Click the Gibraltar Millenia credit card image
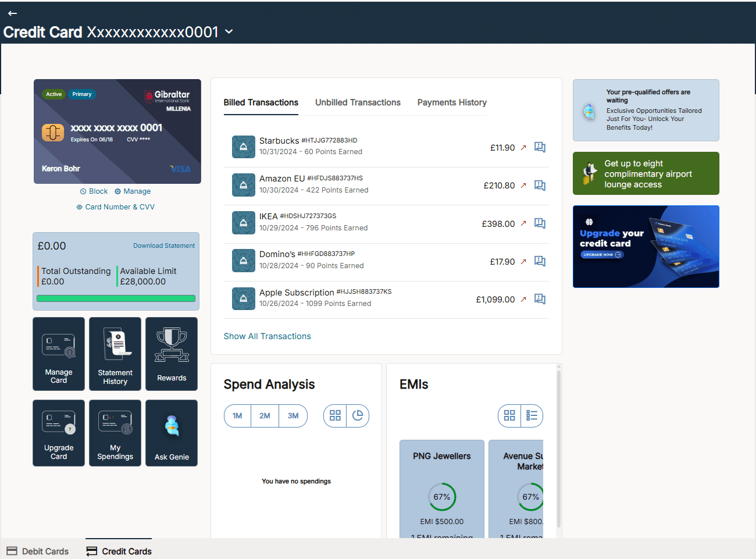This screenshot has width=756, height=559. 117,131
